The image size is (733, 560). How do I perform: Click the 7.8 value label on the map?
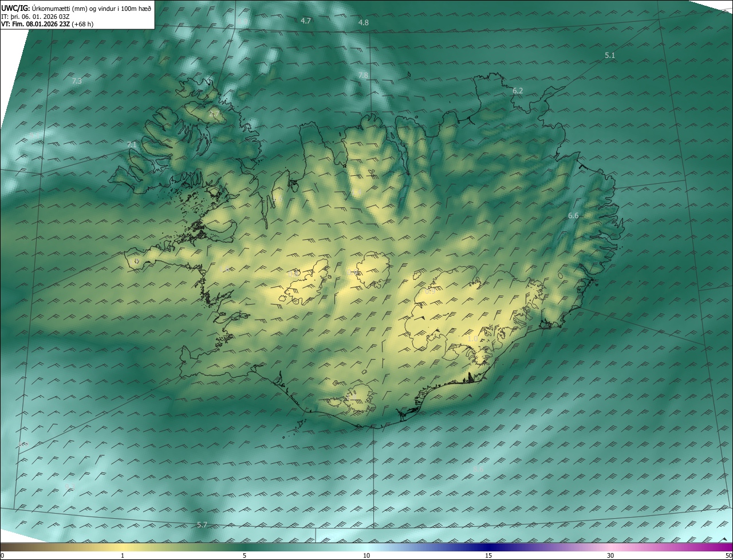(x=363, y=76)
